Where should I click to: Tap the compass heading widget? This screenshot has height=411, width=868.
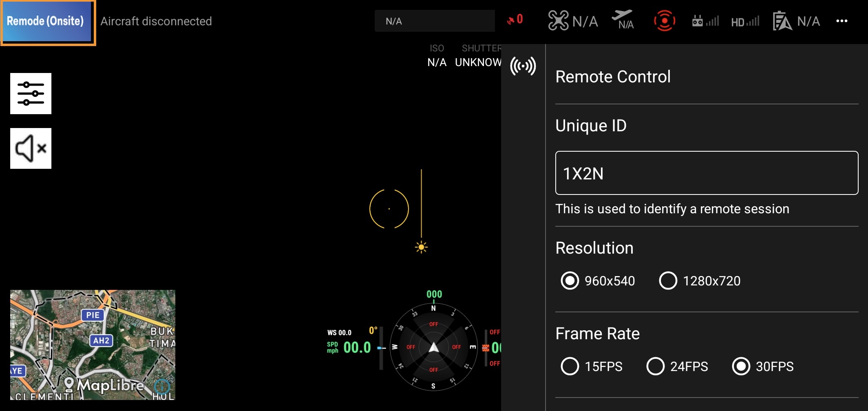pyautogui.click(x=433, y=347)
